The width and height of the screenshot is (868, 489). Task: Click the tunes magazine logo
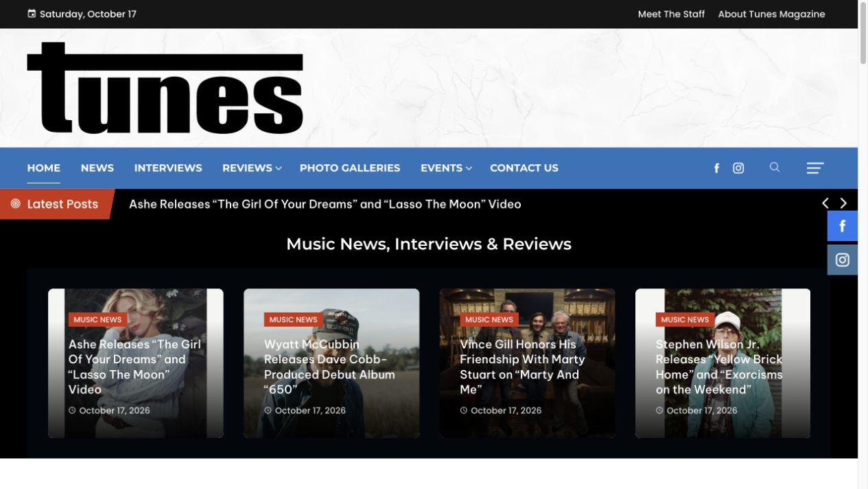coord(165,88)
